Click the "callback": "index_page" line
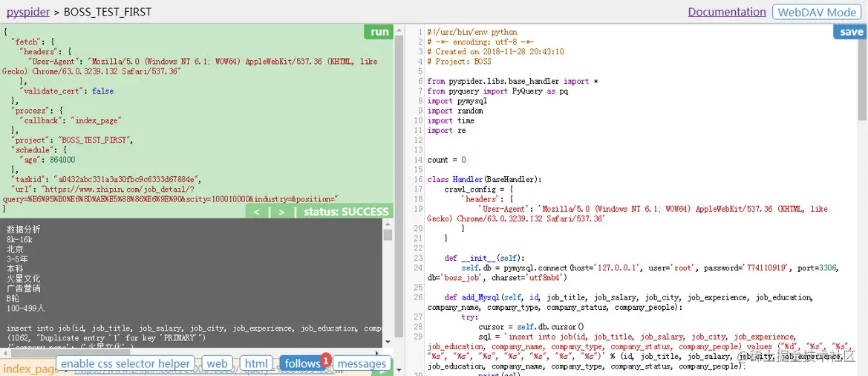Viewport: 868px width, 376px height. coord(71,120)
